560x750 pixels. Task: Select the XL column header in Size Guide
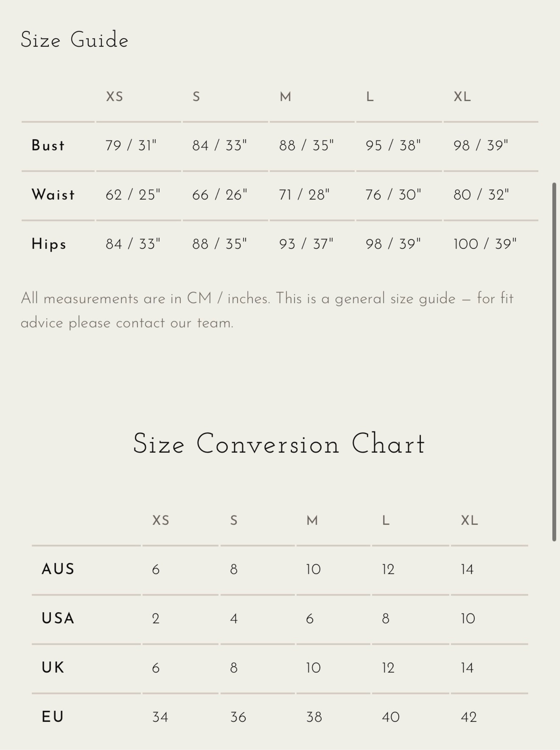(x=462, y=97)
